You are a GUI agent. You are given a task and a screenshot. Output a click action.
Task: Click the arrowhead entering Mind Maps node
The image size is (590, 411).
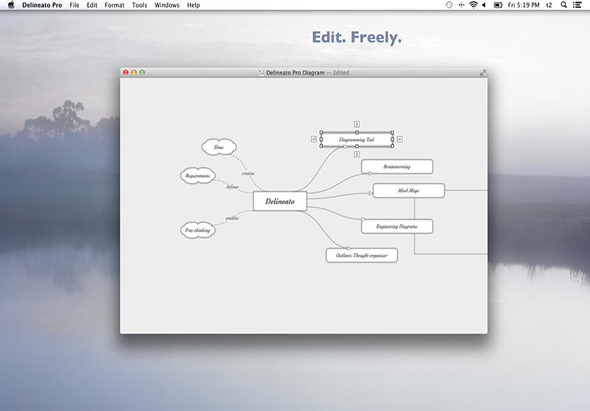click(x=370, y=193)
